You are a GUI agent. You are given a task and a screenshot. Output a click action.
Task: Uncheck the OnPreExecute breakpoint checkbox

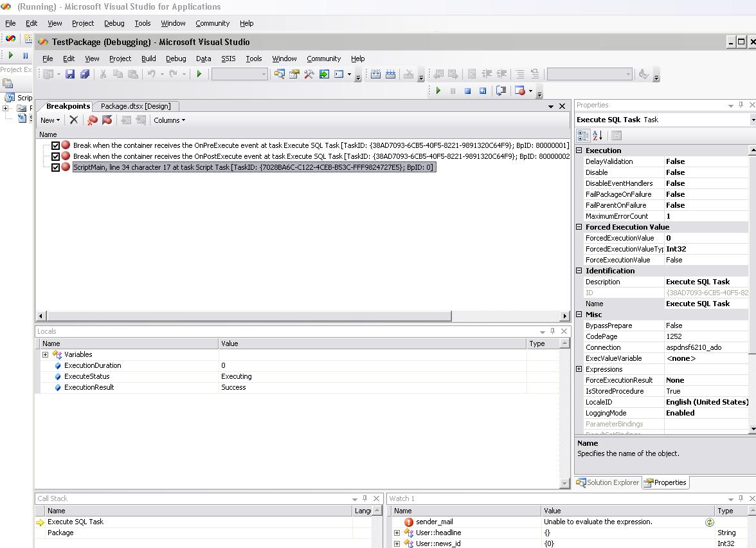[x=55, y=146]
